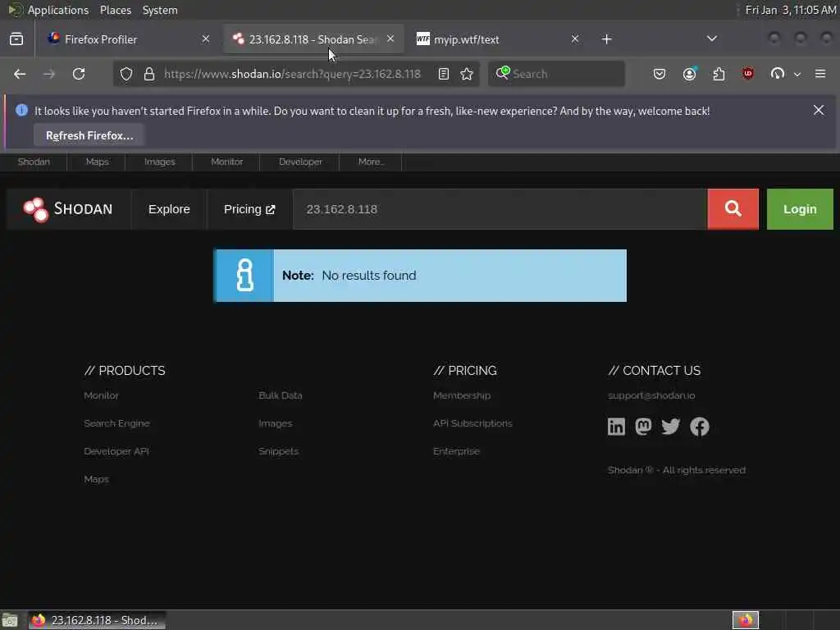
Task: Click the info icon in No results note
Action: click(244, 276)
